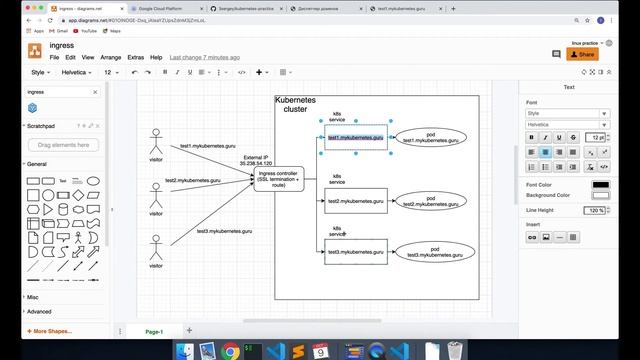The width and height of the screenshot is (640, 360).
Task: Click the orange Share button
Action: (x=582, y=54)
